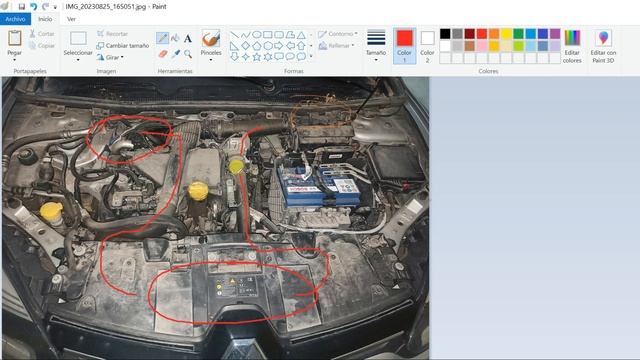Image resolution: width=640 pixels, height=360 pixels.
Task: Pick the purple color swatch
Action: tap(555, 34)
